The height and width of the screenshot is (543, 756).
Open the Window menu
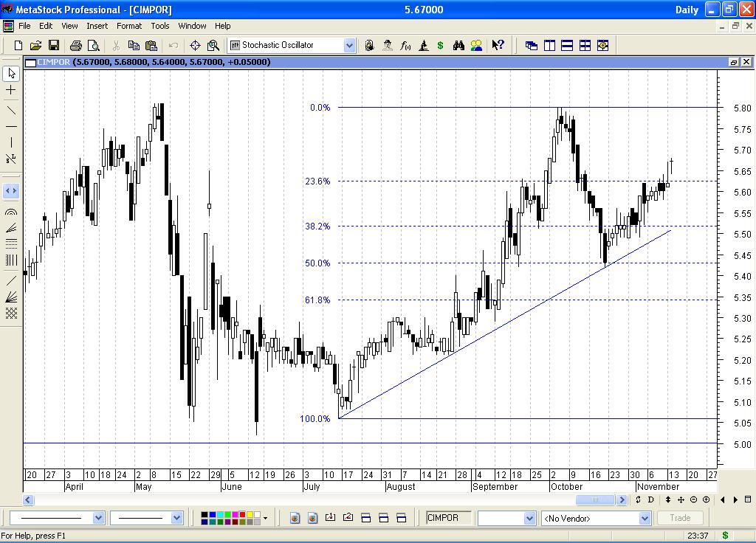pos(193,26)
